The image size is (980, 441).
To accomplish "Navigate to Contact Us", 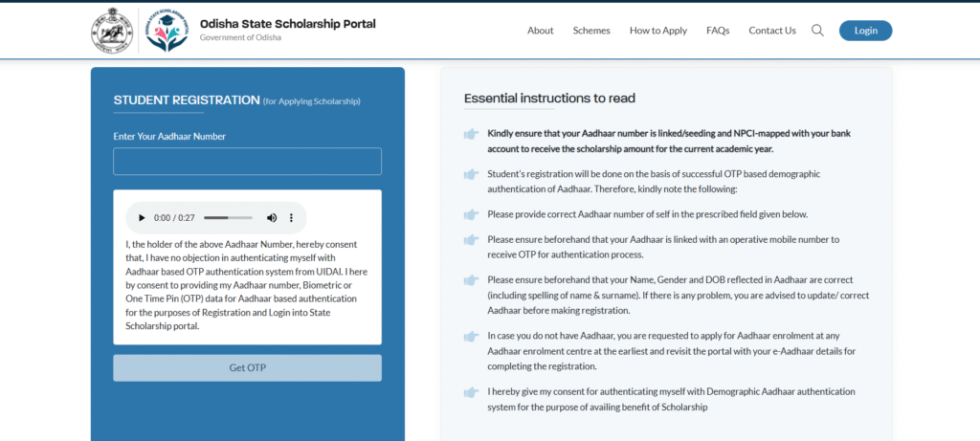I will 772,31.
